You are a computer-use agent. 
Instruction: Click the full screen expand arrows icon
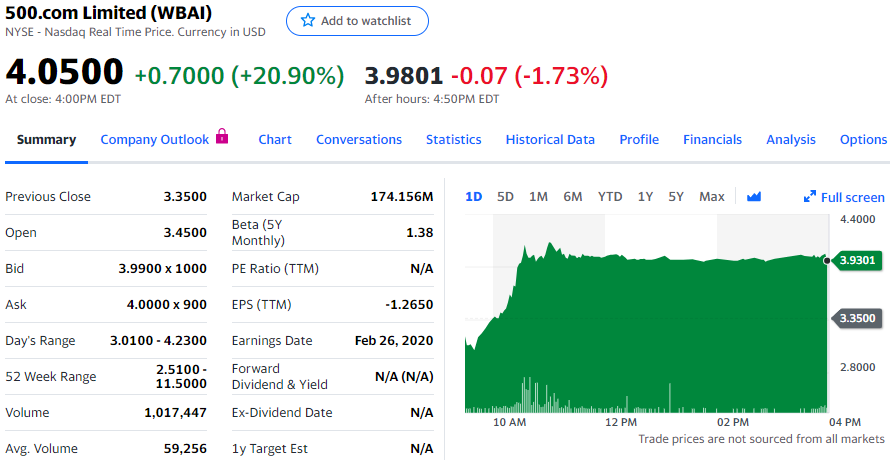(x=810, y=196)
